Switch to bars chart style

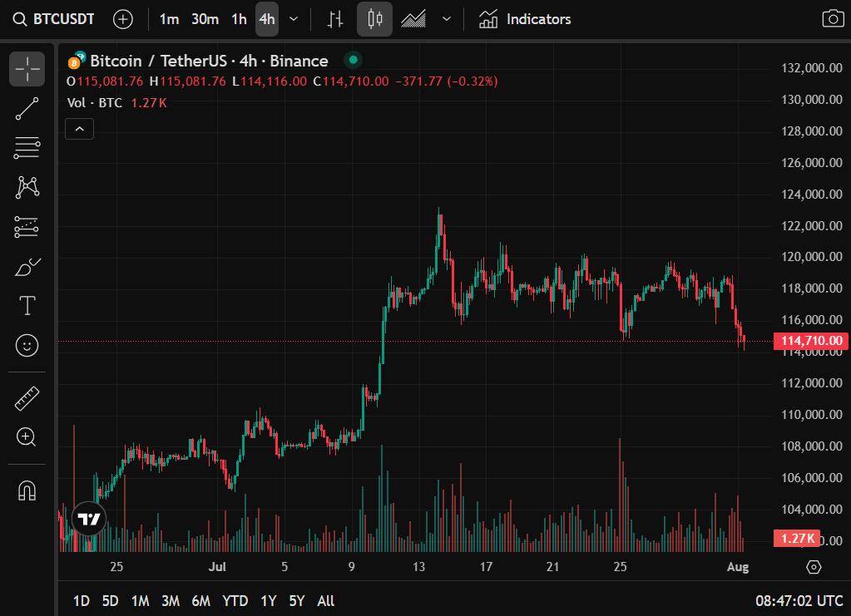point(335,19)
